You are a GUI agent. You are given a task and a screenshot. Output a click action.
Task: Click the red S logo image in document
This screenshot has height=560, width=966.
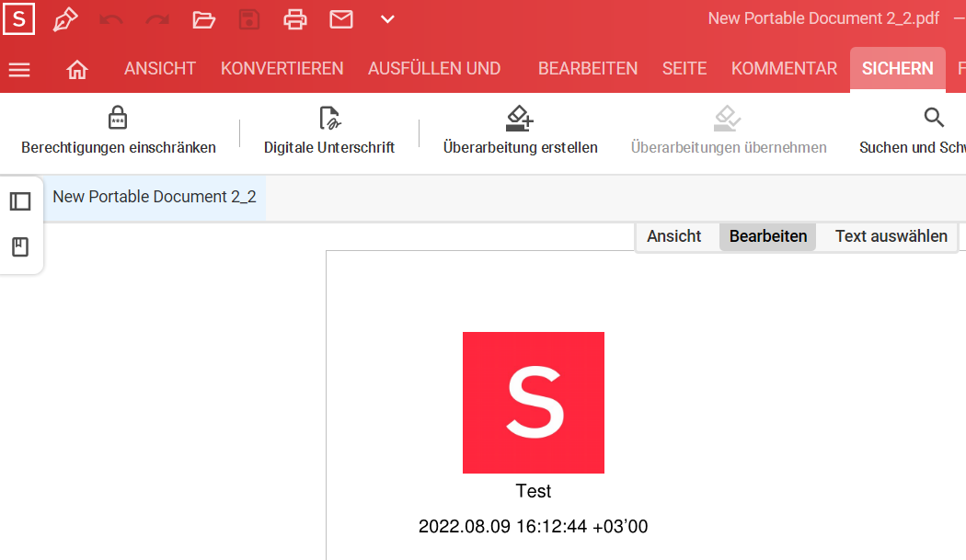click(x=534, y=403)
